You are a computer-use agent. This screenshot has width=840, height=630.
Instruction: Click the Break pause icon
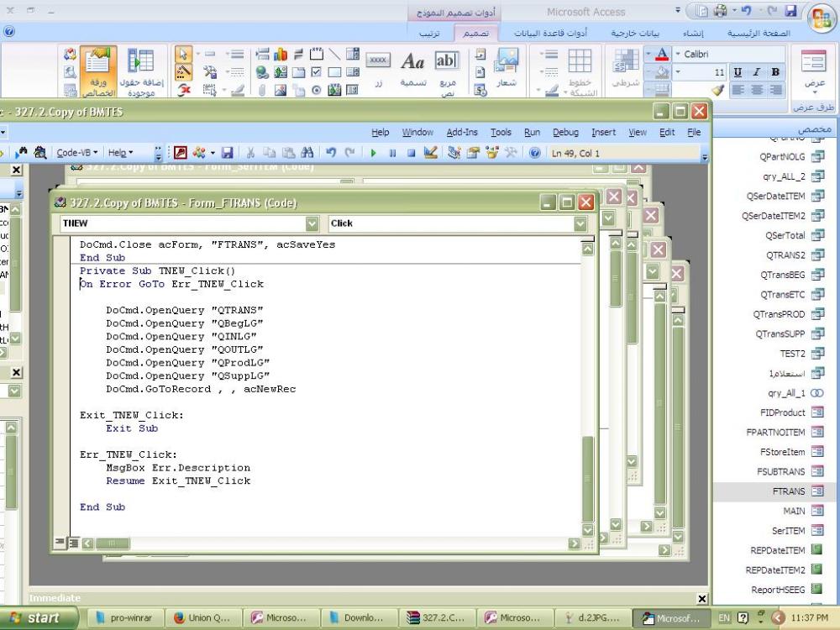pos(392,153)
